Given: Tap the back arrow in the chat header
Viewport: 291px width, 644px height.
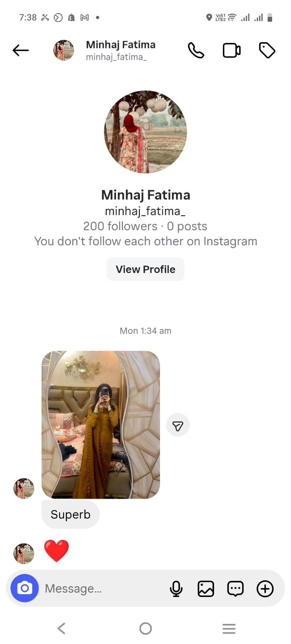Looking at the screenshot, I should pyautogui.click(x=21, y=50).
